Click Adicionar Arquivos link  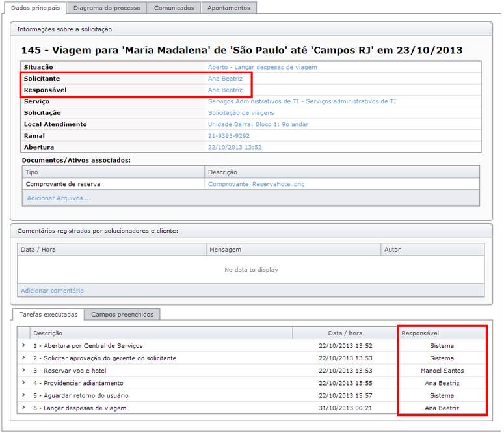tap(59, 198)
